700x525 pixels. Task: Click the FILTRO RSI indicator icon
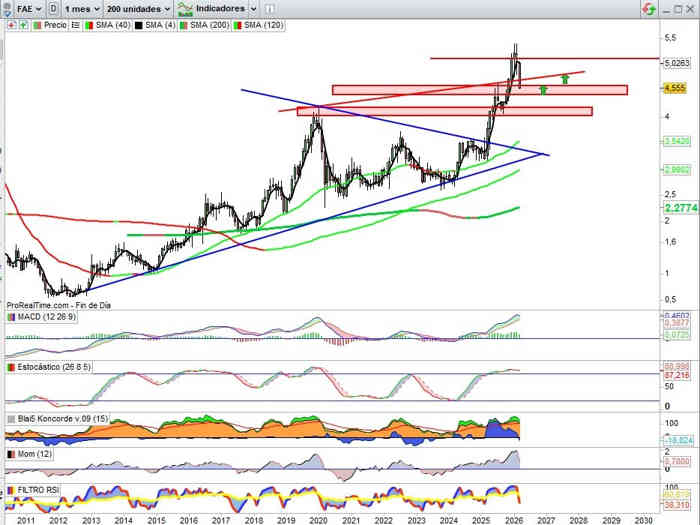click(10, 490)
